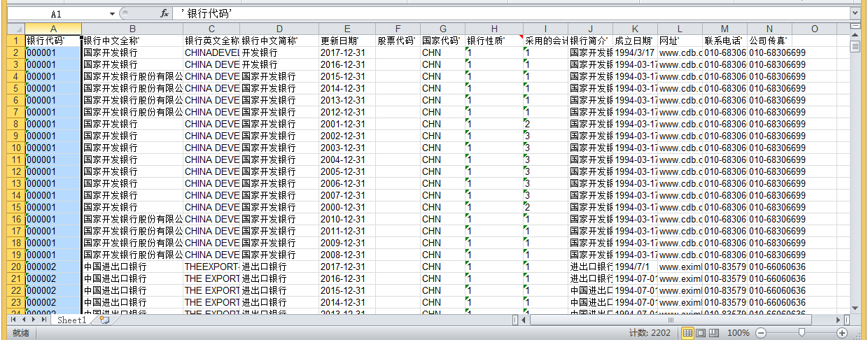Select column O header
Screen dimensions: 868x340
point(814,29)
